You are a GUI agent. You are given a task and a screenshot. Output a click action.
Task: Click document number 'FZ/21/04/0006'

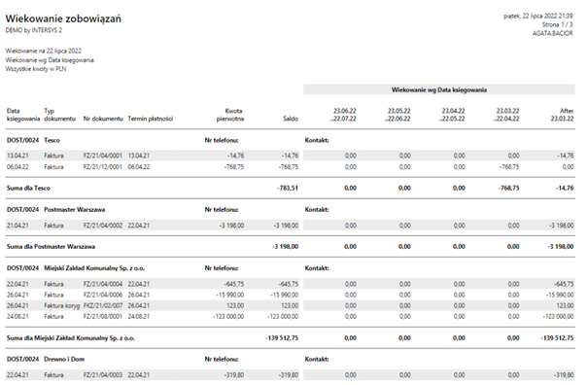point(103,295)
